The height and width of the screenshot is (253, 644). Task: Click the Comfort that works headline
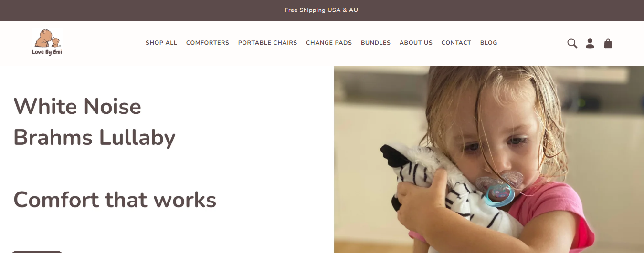pyautogui.click(x=115, y=200)
